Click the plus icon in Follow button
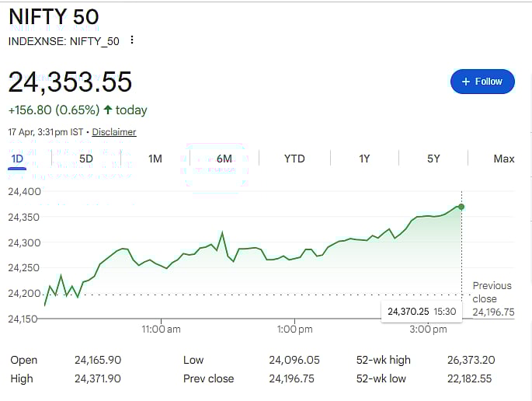Image resolution: width=532 pixels, height=401 pixels. [466, 82]
